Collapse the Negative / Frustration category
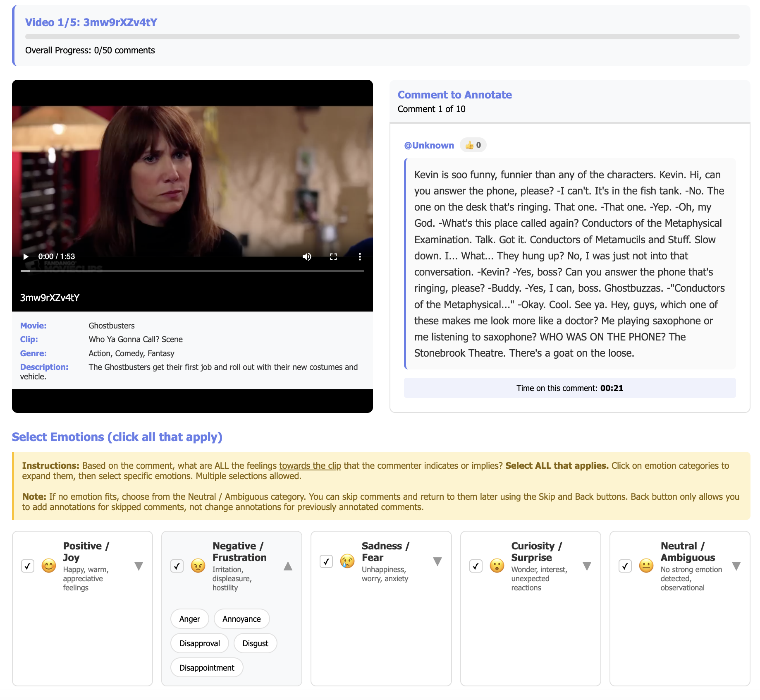Screen dimensions: 760x700 pyautogui.click(x=288, y=566)
